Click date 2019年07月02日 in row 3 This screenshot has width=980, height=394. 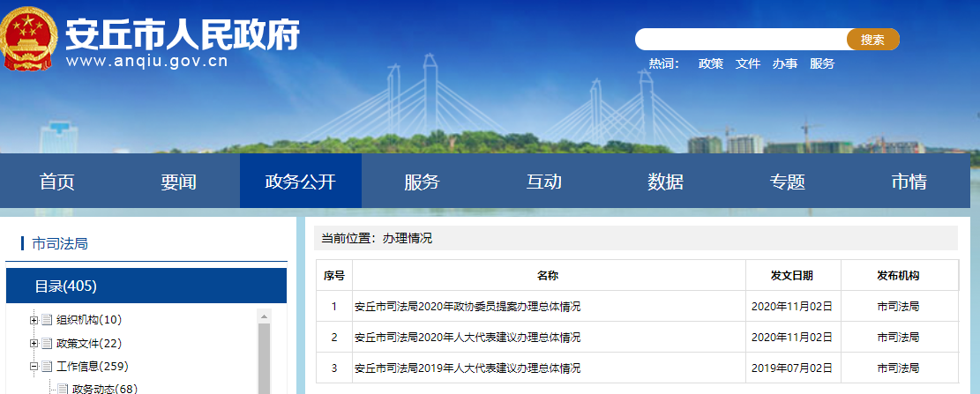[792, 368]
